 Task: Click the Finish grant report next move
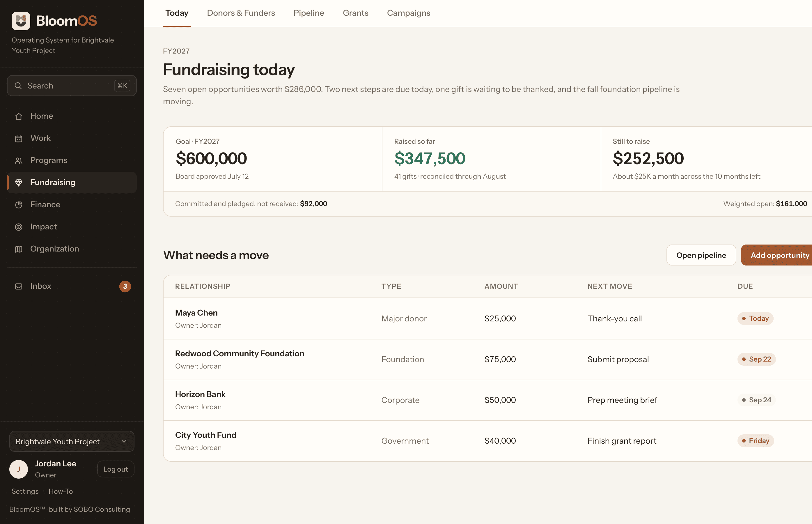622,441
